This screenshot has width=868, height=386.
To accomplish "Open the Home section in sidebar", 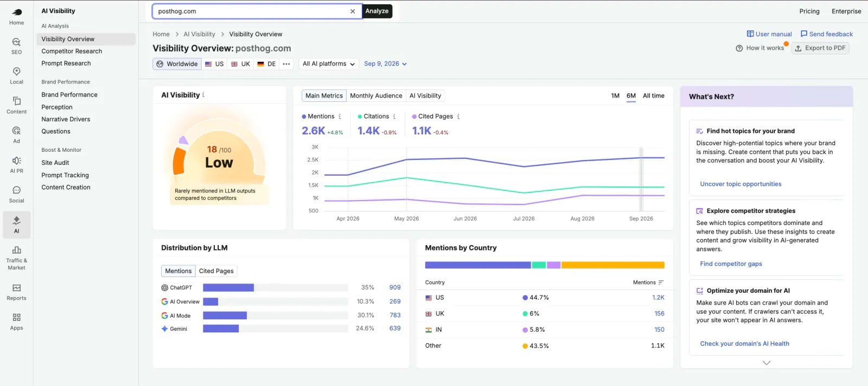I will 16,16.
